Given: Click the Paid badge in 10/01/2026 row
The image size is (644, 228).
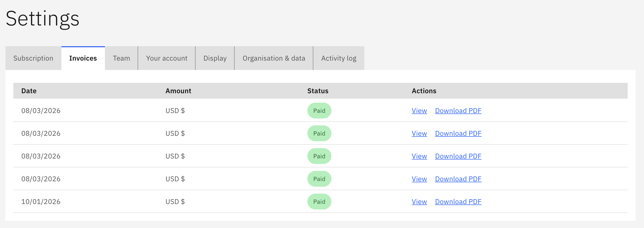Looking at the screenshot, I should pyautogui.click(x=319, y=202).
